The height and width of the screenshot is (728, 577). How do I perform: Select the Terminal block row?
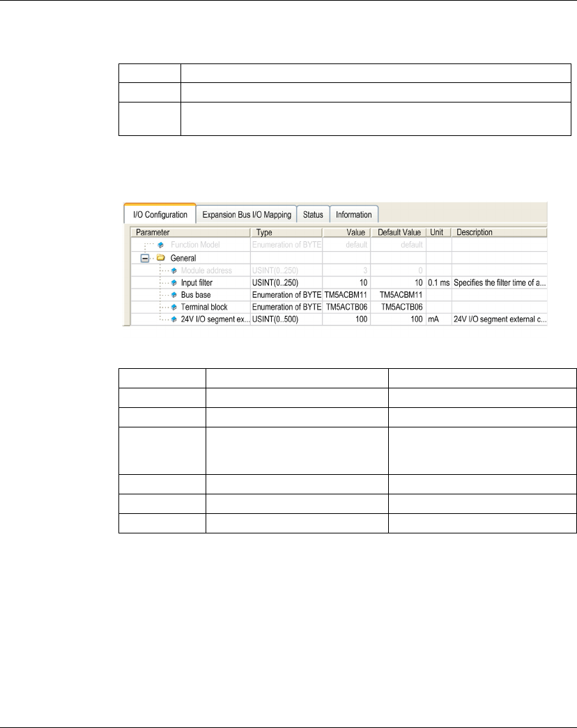coord(339,307)
